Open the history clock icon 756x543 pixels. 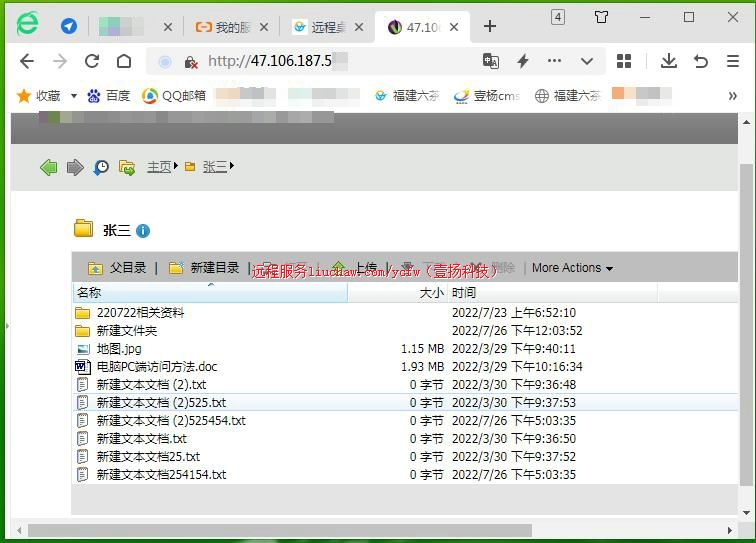[101, 167]
